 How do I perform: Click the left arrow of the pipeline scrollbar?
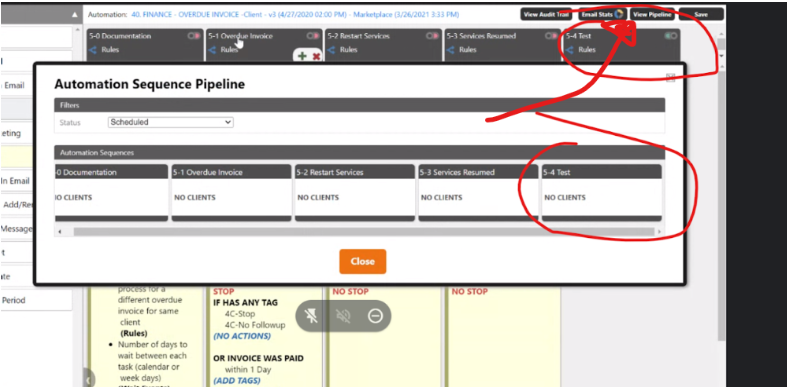60,232
